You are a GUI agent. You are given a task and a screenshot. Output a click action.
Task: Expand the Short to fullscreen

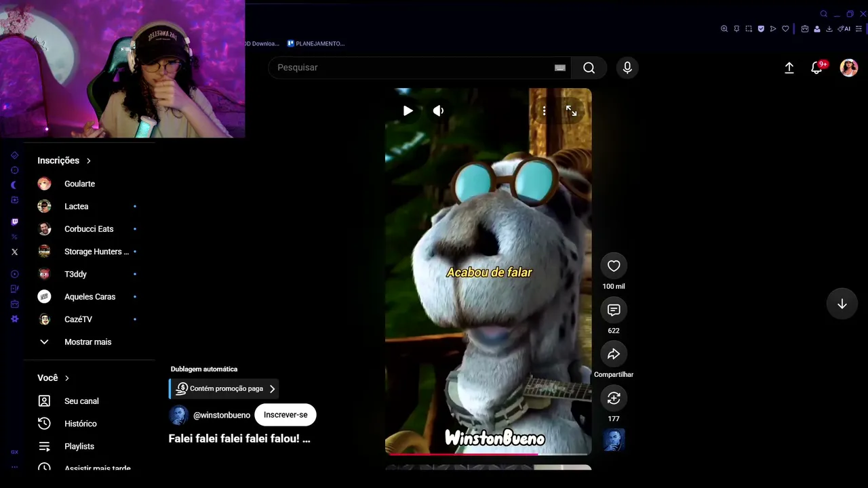point(572,110)
